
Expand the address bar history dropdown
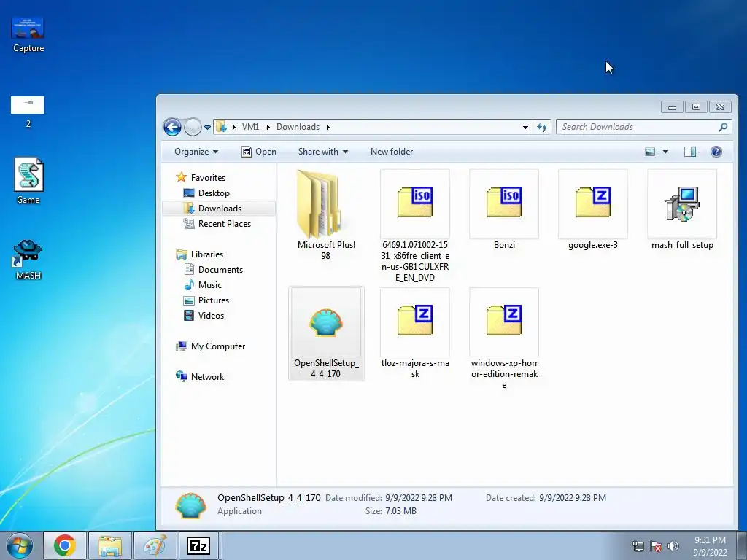click(525, 127)
